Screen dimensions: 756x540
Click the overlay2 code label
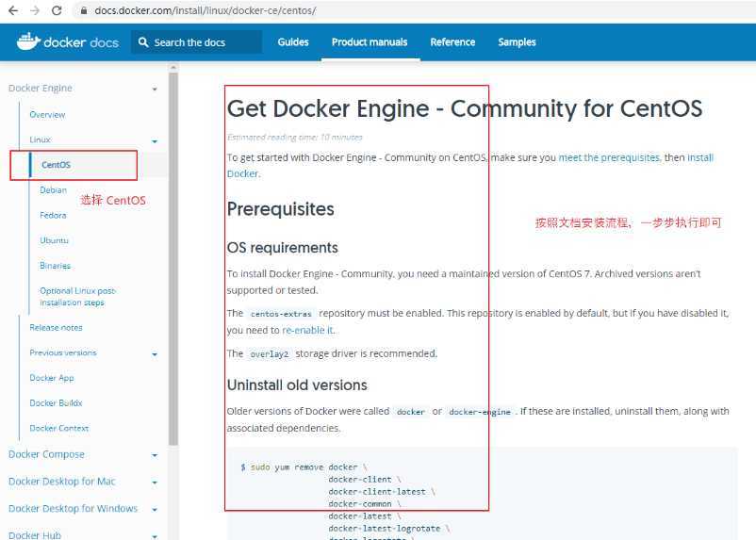[269, 354]
